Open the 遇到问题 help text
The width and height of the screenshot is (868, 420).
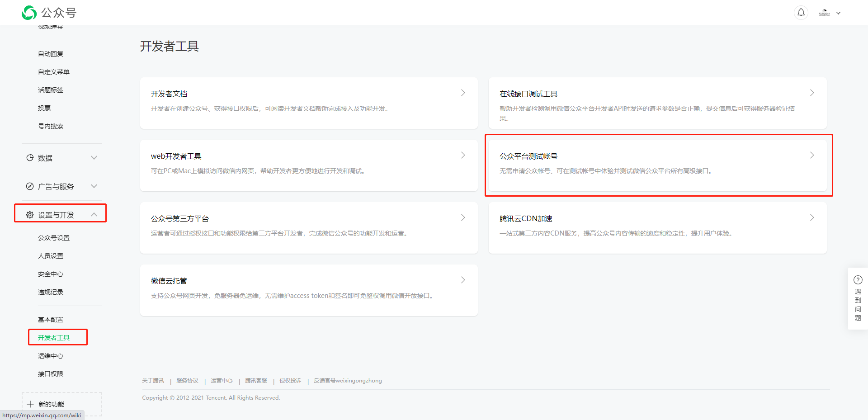pos(858,305)
